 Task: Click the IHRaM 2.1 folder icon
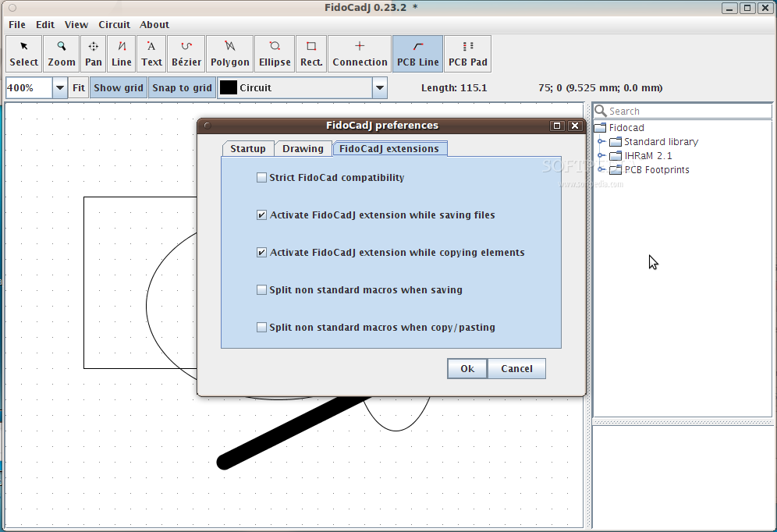click(x=616, y=156)
